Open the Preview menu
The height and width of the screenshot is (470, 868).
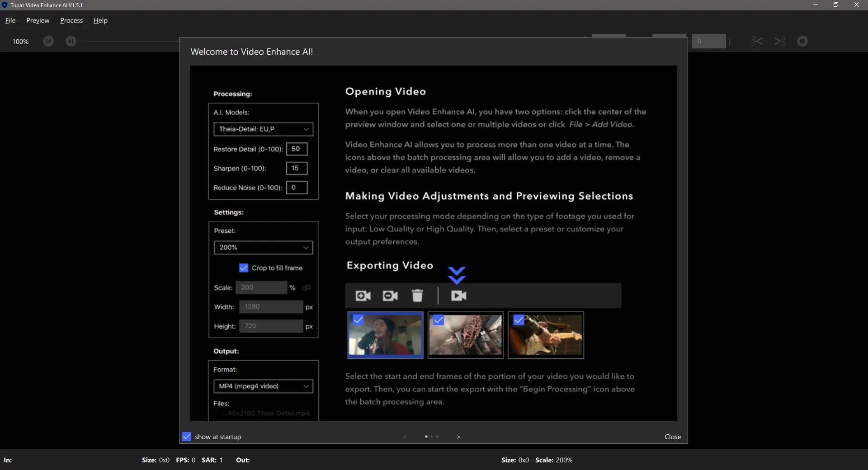[38, 20]
